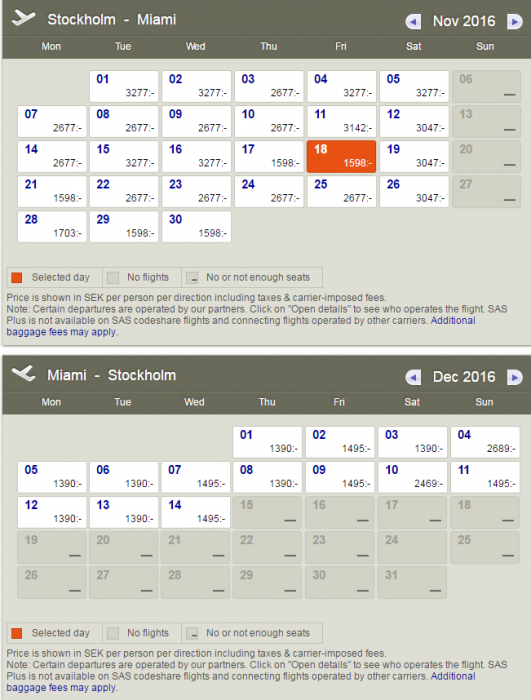Select November 30 outbound flight date
Image resolution: width=531 pixels, height=700 pixels.
point(197,227)
